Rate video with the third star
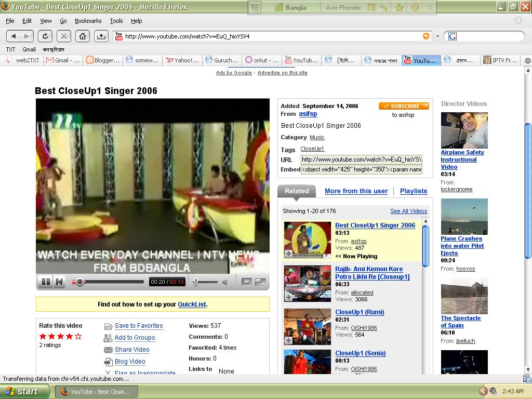Screen dimensions: 532x399 pos(60,336)
